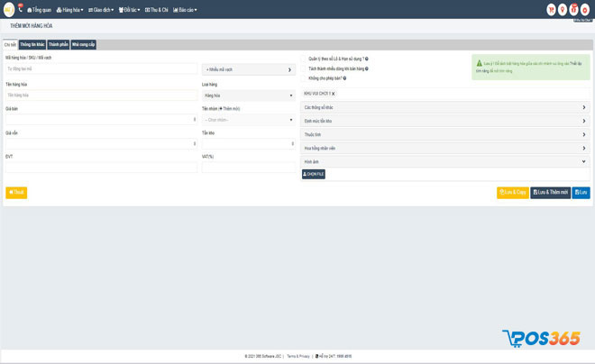Open the 'Báo cáo' reports menu
This screenshot has width=595, height=364.
(185, 10)
